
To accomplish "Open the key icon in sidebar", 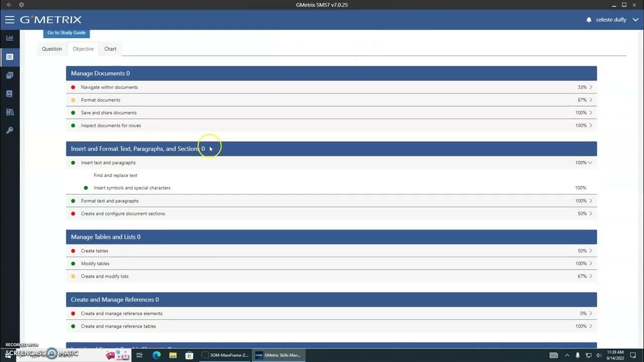I will click(10, 130).
